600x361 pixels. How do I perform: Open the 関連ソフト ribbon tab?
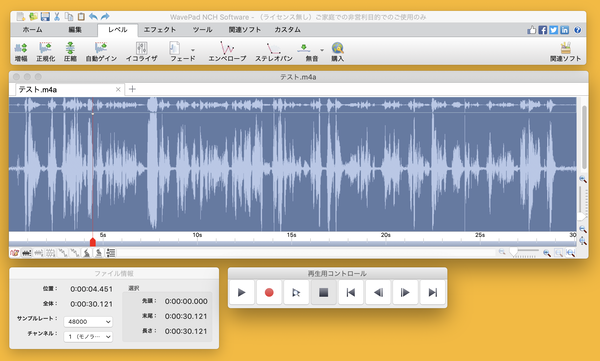tap(245, 29)
